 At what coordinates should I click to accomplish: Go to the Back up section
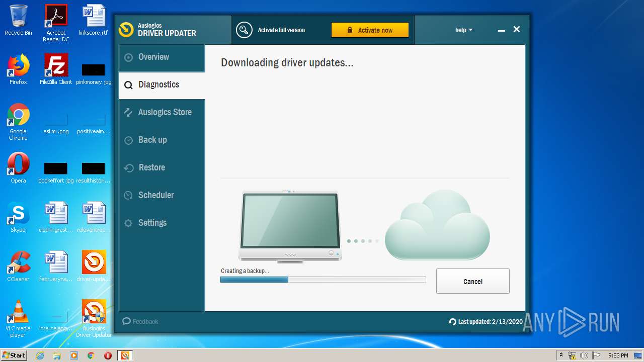(x=162, y=140)
